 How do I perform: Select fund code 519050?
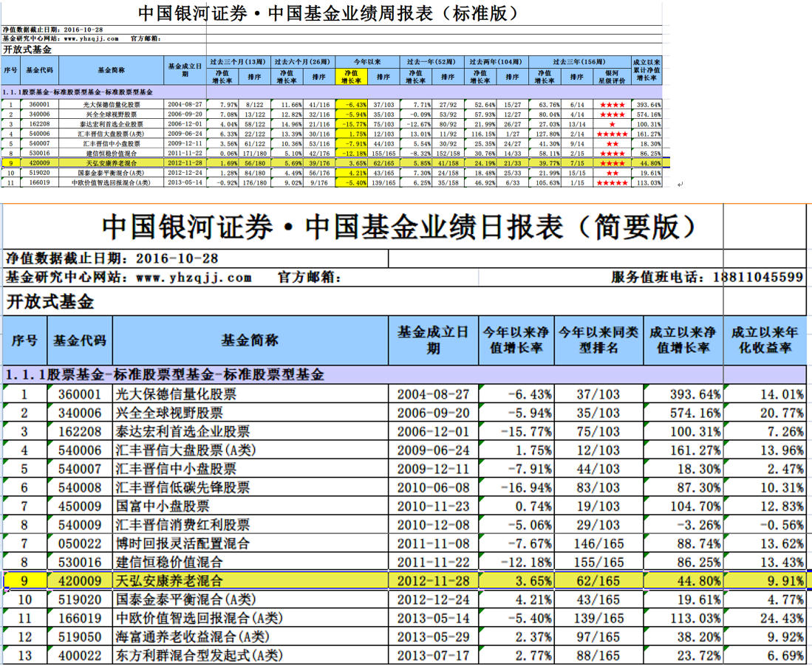[80, 636]
